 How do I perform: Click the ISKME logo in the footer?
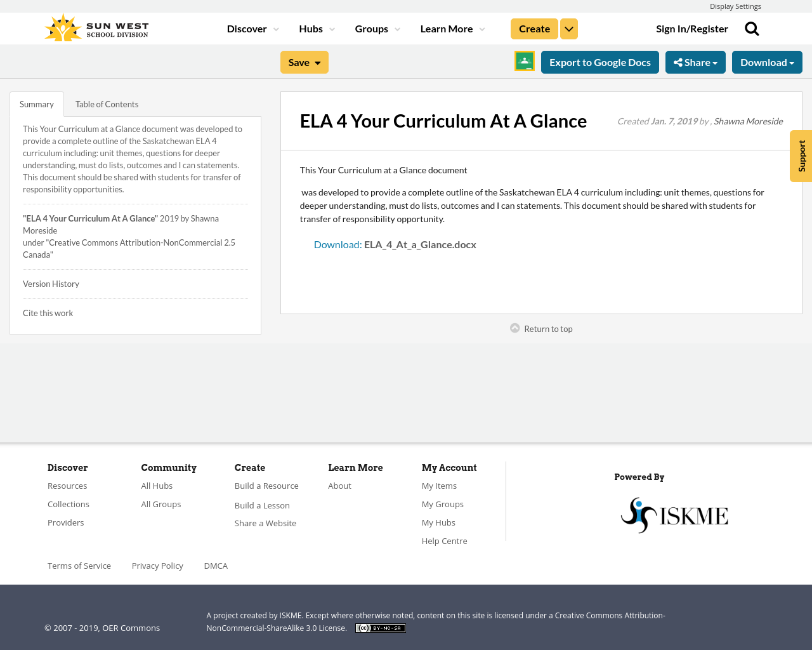(674, 514)
